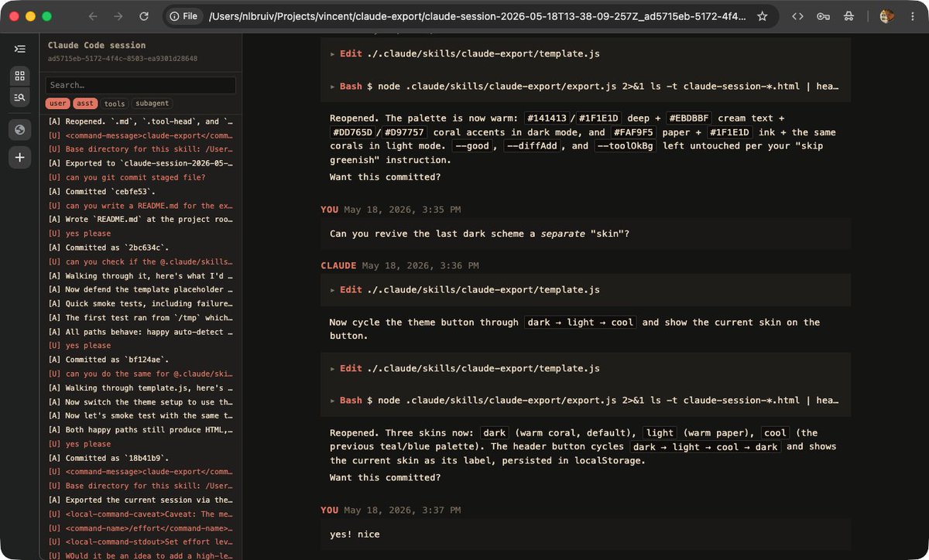Image resolution: width=929 pixels, height=560 pixels.
Task: Open '[A] Walking through it, here's what I'd' entry
Action: click(x=141, y=275)
